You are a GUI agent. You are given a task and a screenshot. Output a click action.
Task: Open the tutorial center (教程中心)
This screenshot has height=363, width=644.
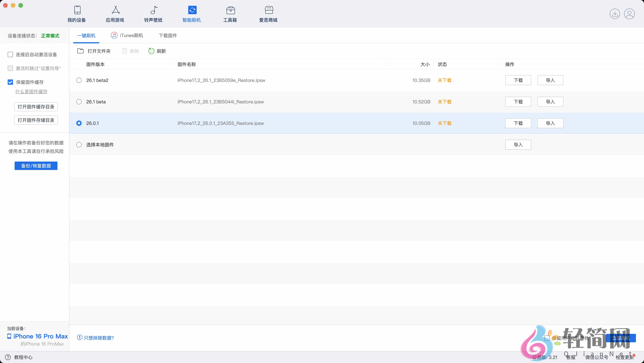click(23, 357)
